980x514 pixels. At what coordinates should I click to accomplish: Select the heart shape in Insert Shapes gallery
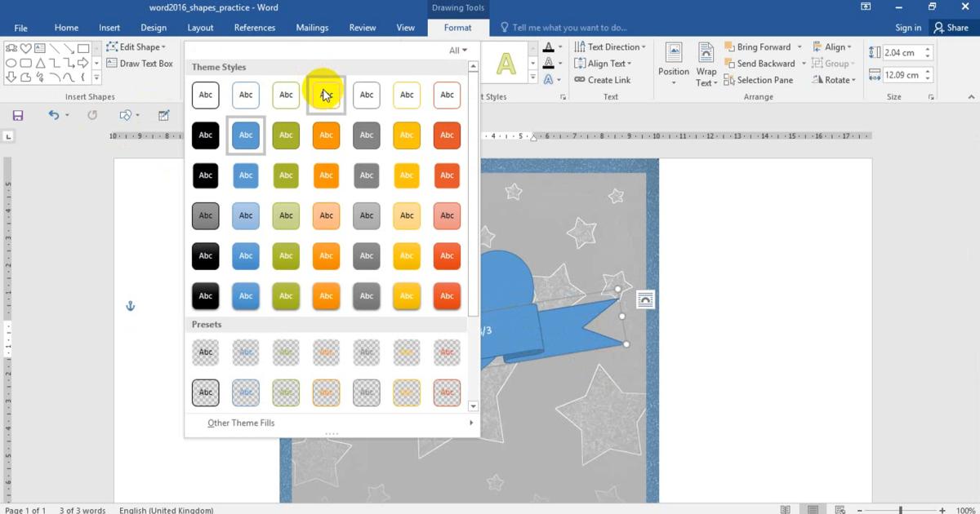[25, 48]
